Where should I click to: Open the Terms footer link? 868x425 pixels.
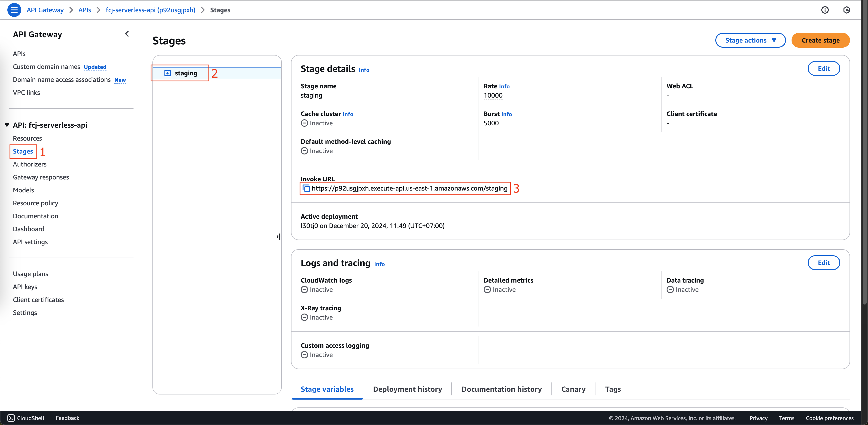coord(786,418)
